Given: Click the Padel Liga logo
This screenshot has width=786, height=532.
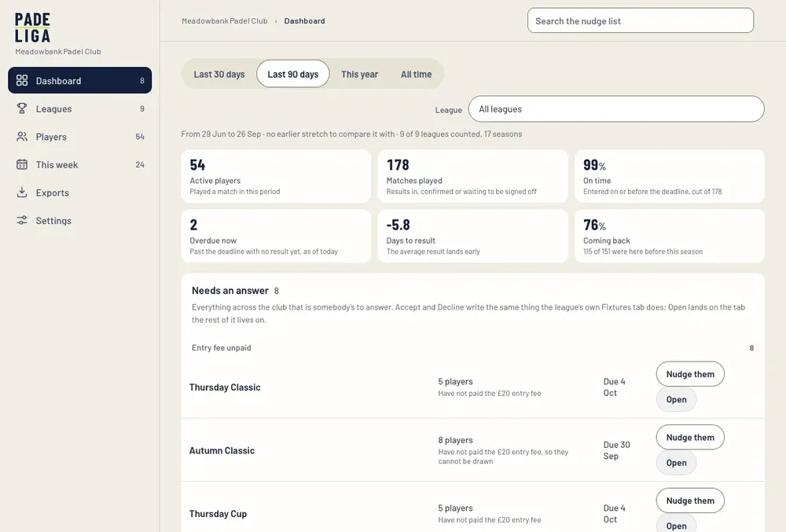Looking at the screenshot, I should (32, 28).
